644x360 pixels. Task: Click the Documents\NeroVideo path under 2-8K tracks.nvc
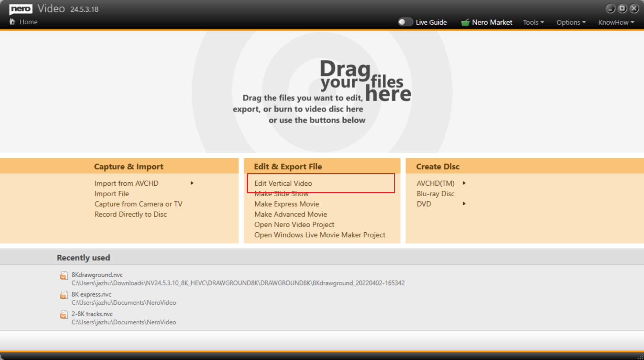point(124,322)
